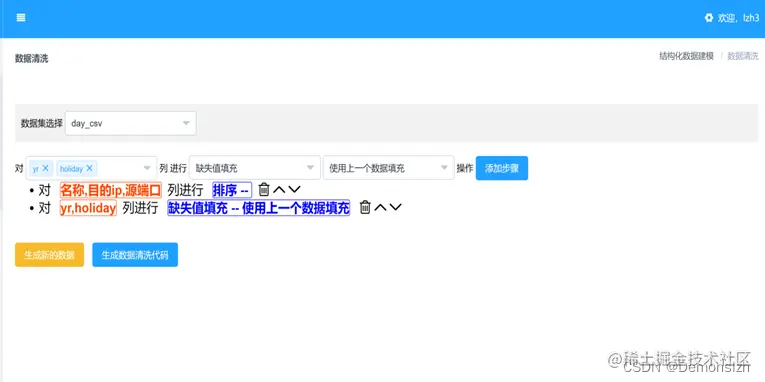The image size is (765, 382).
Task: Go to 结构化数据建模 breadcrumb
Action: [x=686, y=56]
